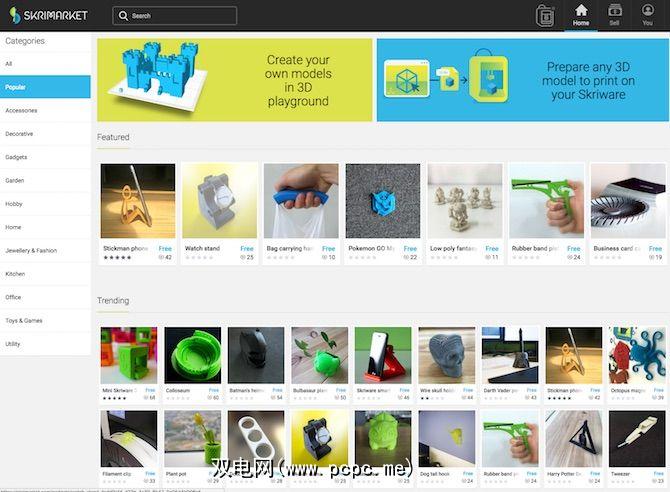Image resolution: width=670 pixels, height=492 pixels.
Task: Click the search magnifier icon
Action: 123,16
